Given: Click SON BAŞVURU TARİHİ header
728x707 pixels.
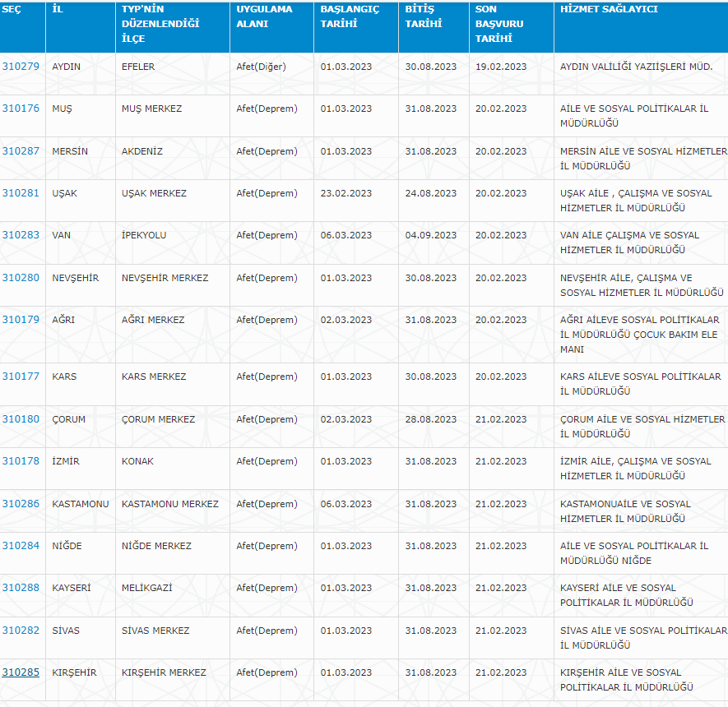Looking at the screenshot, I should click(512, 27).
